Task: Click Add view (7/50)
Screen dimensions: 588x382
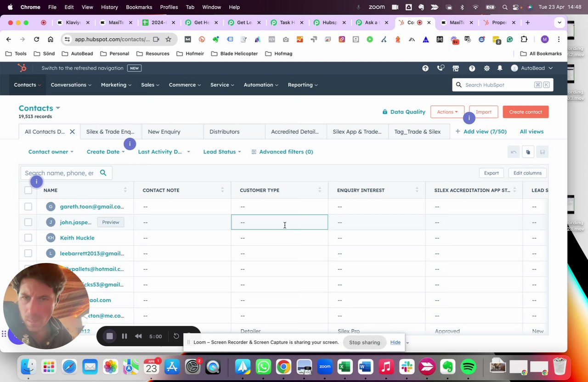Action: point(481,131)
